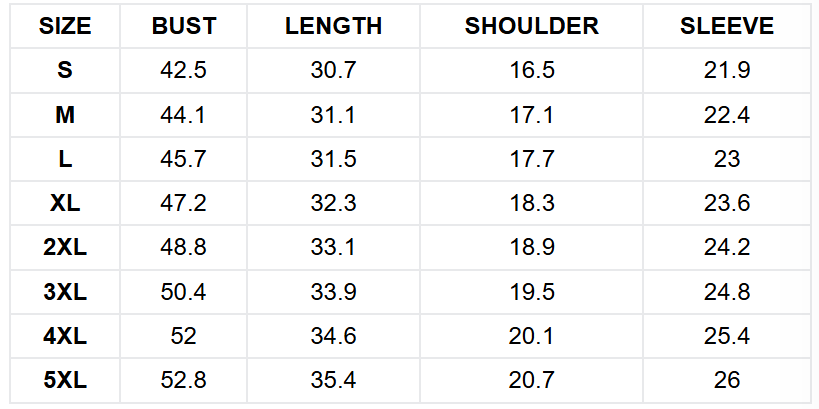Click the S size row label

(x=65, y=71)
